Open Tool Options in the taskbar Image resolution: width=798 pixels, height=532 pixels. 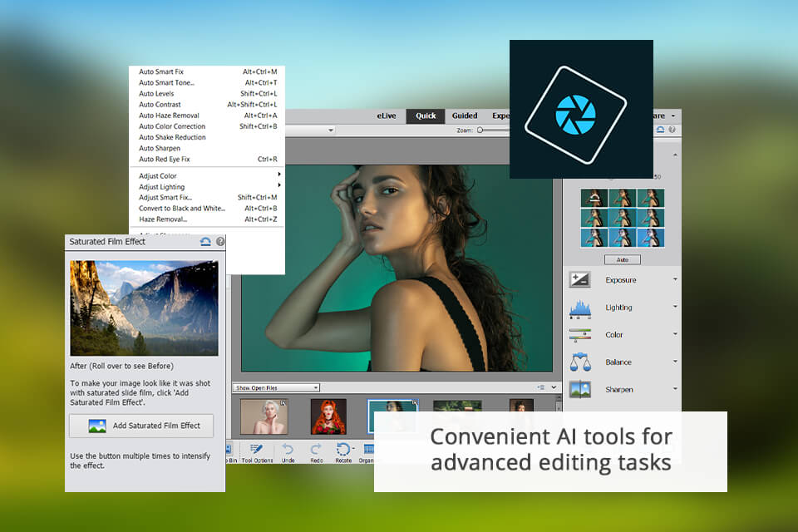point(257,452)
